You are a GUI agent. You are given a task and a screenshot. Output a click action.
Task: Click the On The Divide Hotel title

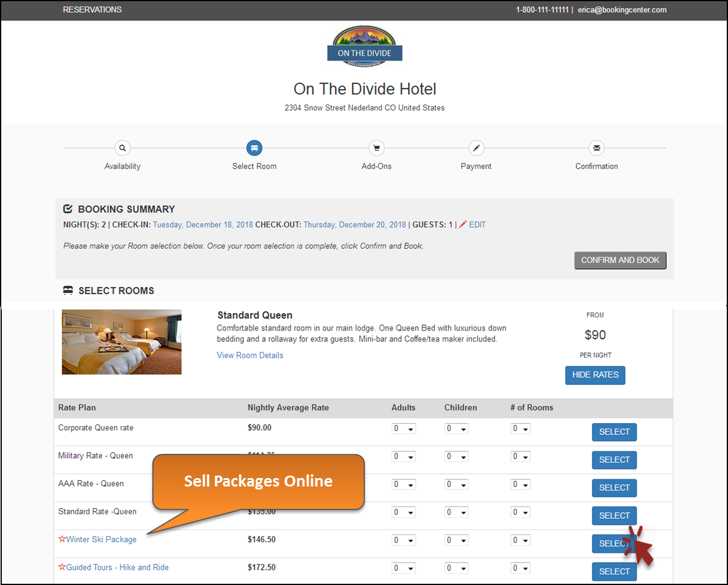coord(365,89)
